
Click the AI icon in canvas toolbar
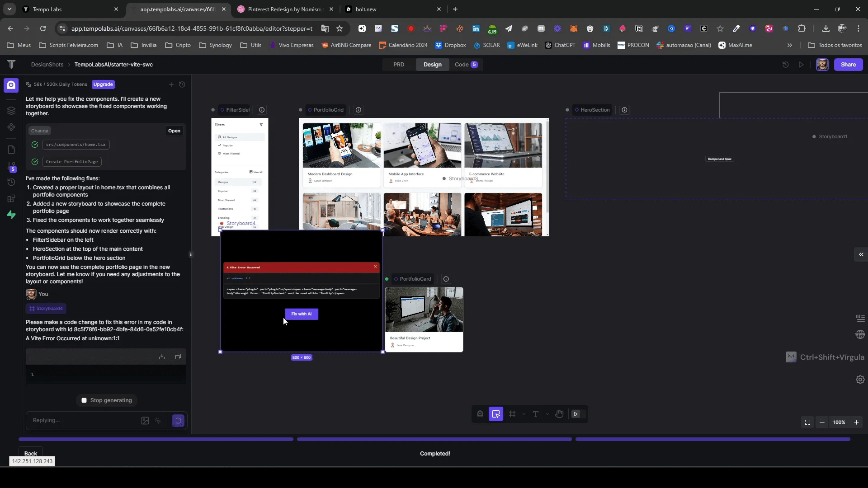click(480, 414)
